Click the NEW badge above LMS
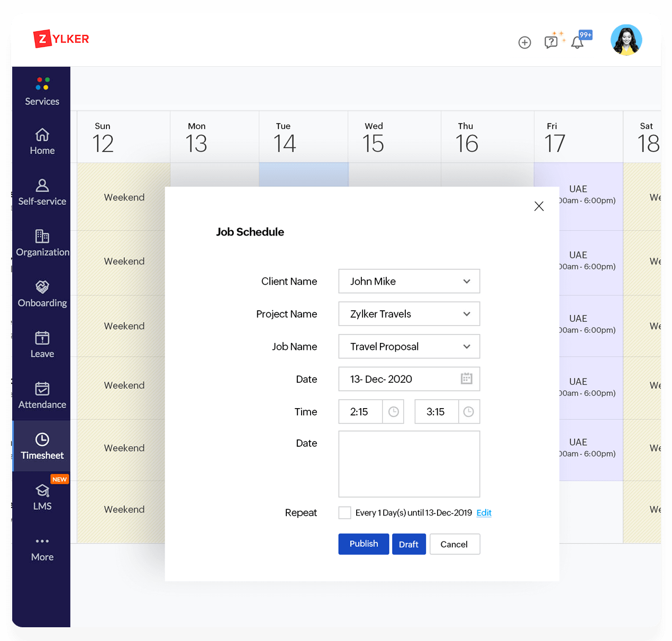672x641 pixels. (59, 479)
